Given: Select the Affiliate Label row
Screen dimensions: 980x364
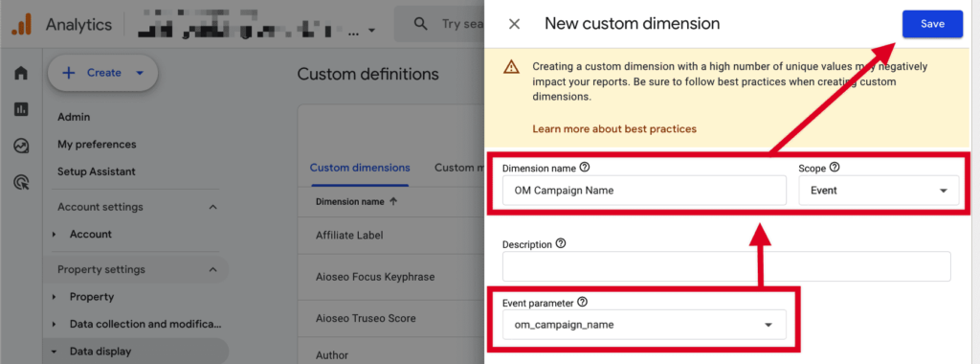Looking at the screenshot, I should (391, 235).
